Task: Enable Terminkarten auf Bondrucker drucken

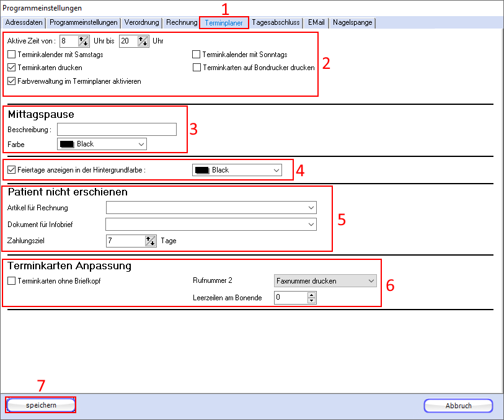Action: (x=197, y=68)
